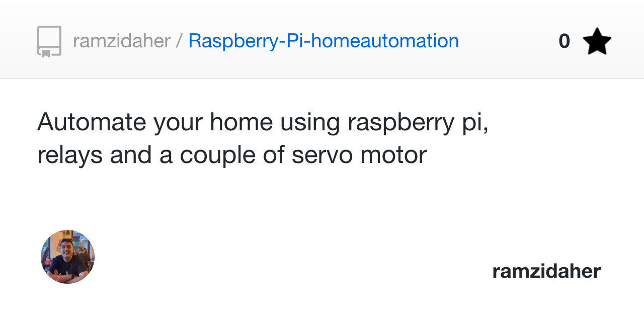Click the word "and" in description

tap(131, 155)
